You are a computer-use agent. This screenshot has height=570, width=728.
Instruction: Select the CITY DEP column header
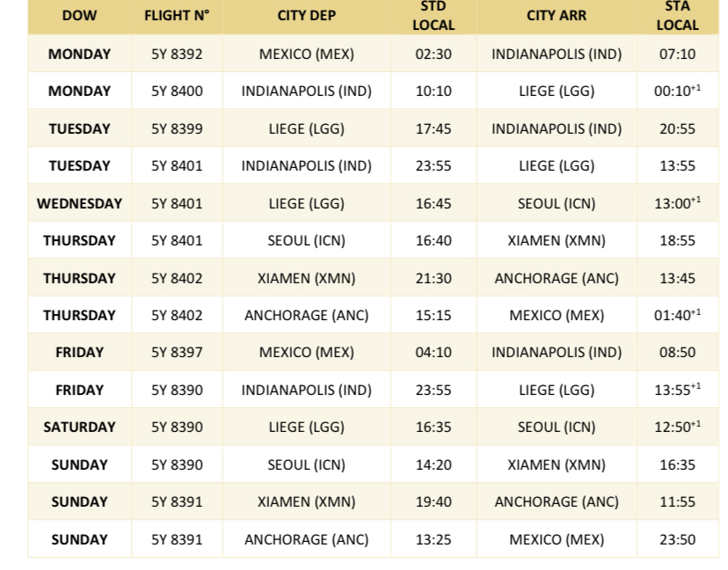click(306, 16)
